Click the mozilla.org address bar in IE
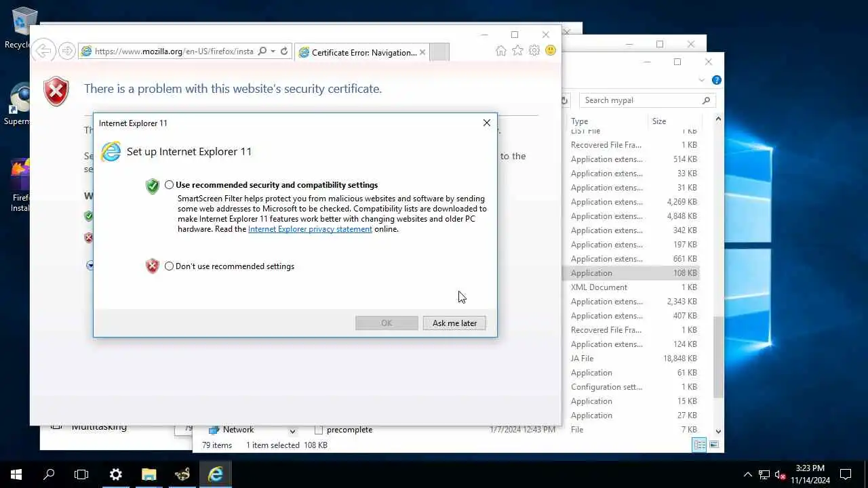This screenshot has width=868, height=488. point(174,52)
